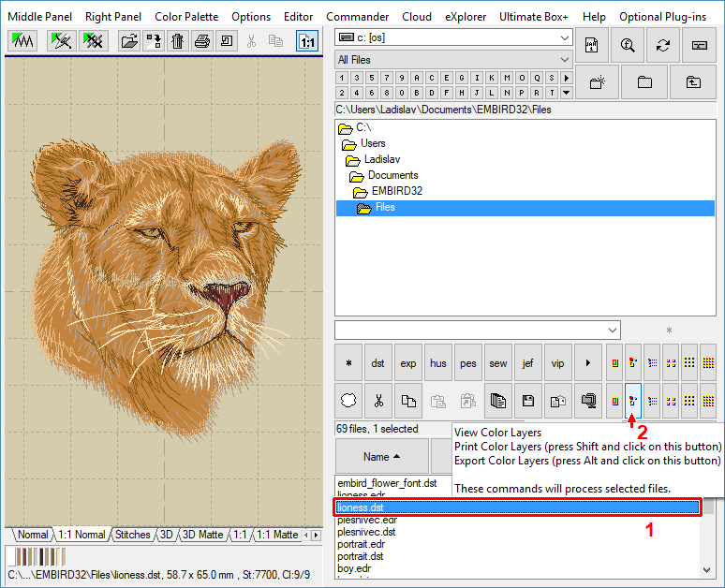Click the highlighted View Color Layers icon

(x=633, y=401)
